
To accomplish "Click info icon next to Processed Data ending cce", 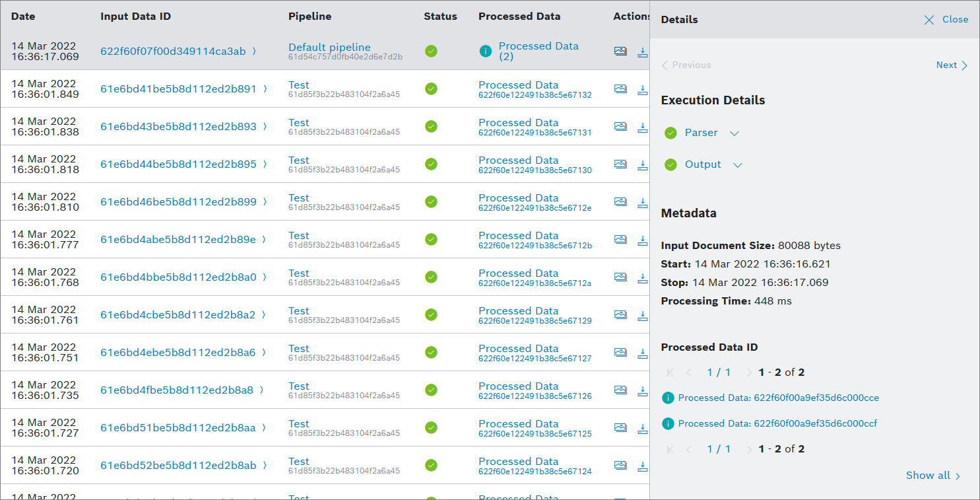I will click(x=668, y=398).
